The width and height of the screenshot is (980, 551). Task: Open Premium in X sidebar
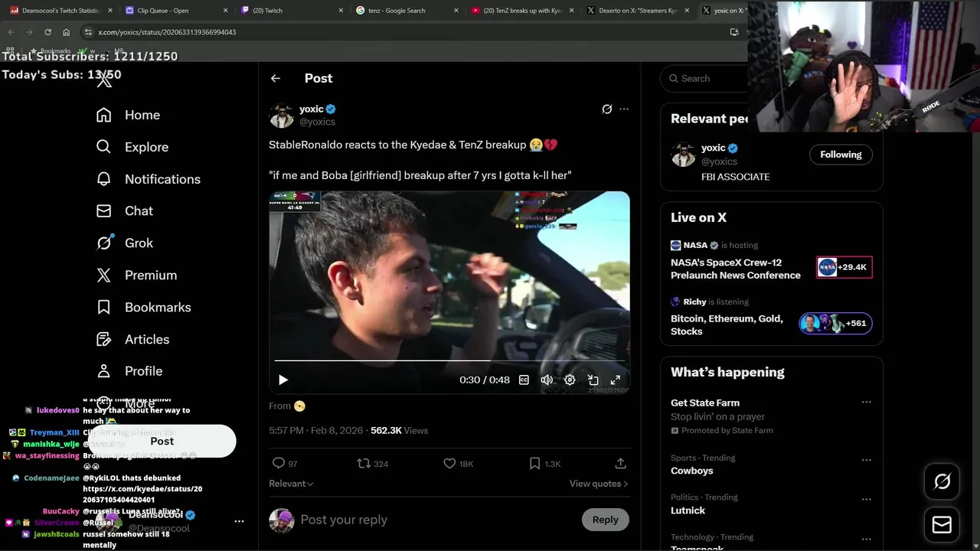click(136, 275)
